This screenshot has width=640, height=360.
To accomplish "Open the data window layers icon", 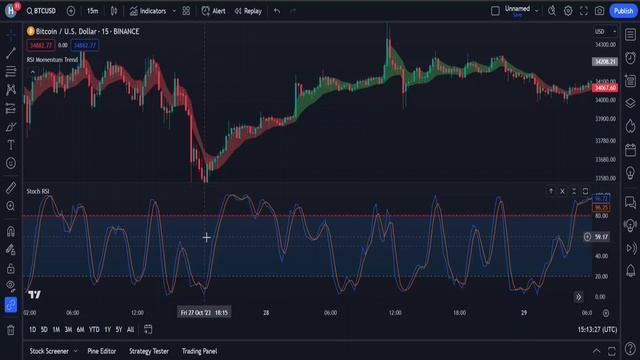I will point(630,103).
